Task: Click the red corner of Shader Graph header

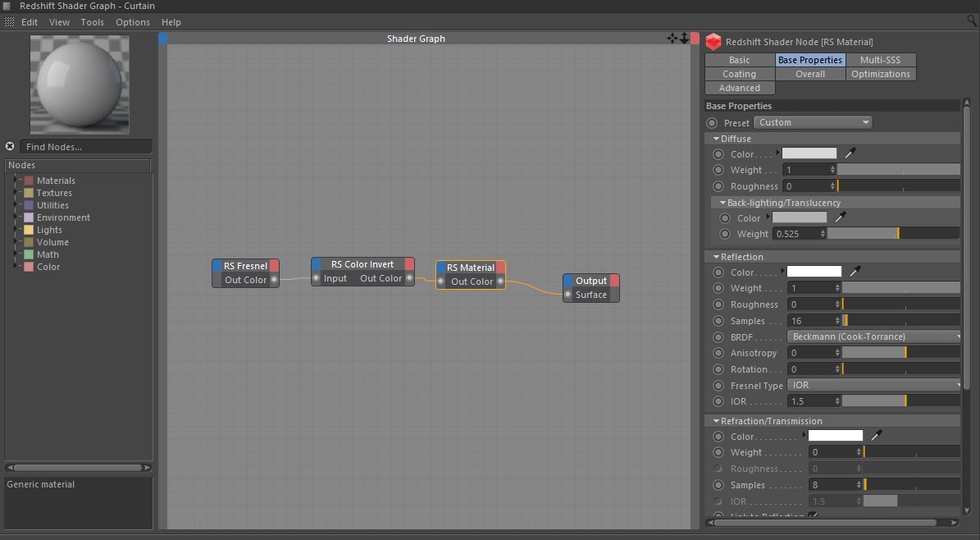Action: pos(695,39)
